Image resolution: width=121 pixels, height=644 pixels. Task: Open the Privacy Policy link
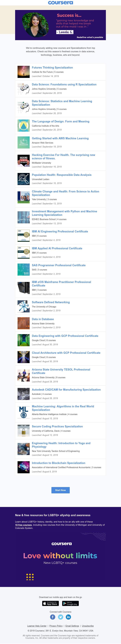point(56,626)
